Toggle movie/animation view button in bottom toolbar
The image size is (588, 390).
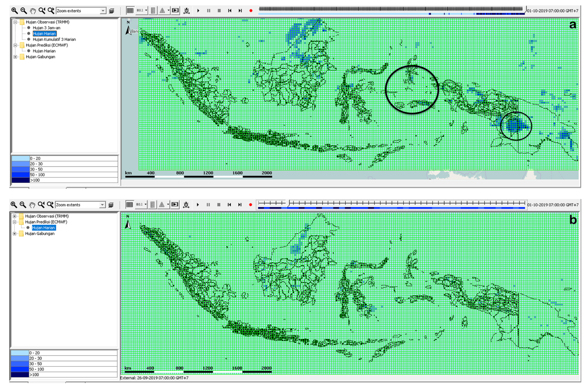175,205
